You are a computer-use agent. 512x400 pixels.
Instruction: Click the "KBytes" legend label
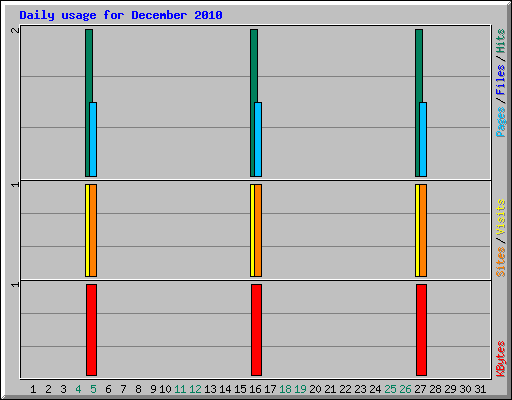click(x=501, y=359)
